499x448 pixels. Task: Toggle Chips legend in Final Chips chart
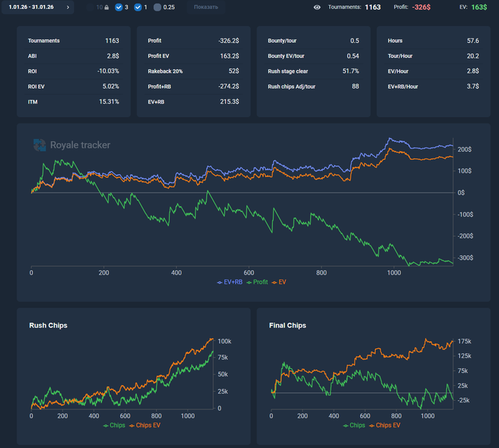346,425
